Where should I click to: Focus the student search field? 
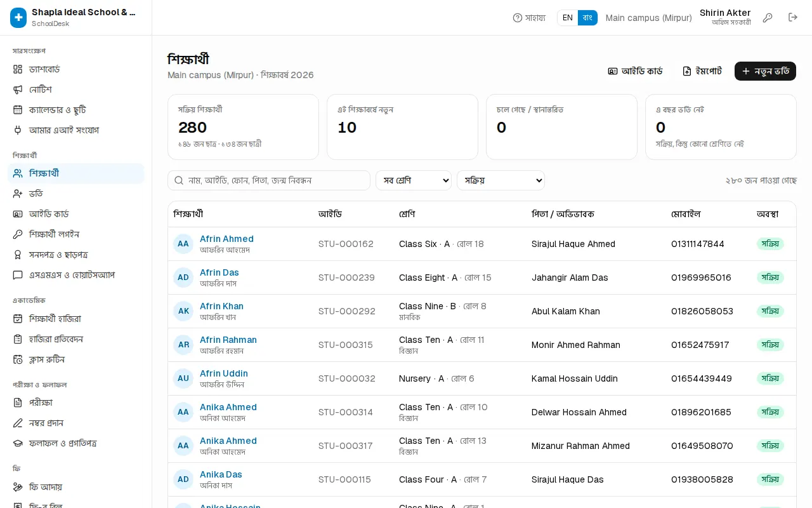coord(269,180)
